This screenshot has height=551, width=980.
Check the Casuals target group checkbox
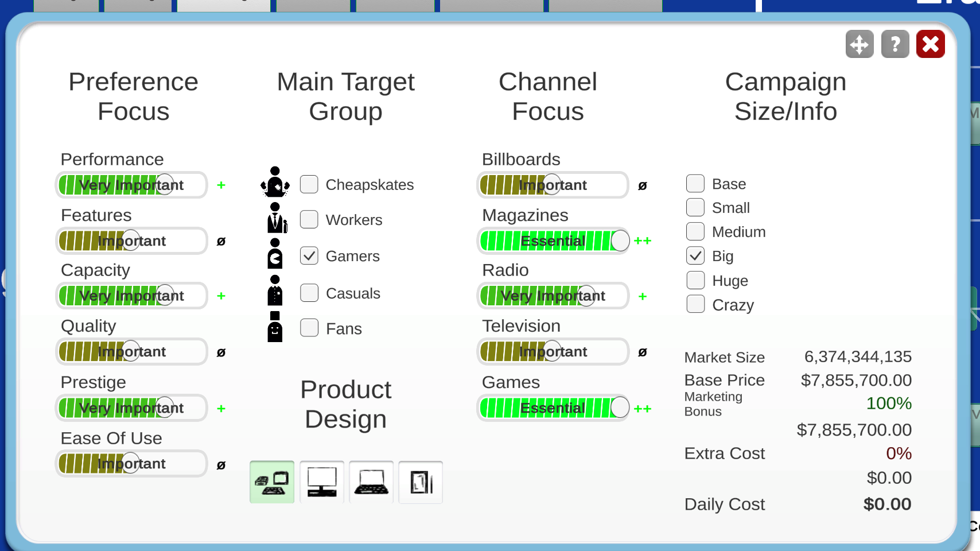click(x=309, y=293)
